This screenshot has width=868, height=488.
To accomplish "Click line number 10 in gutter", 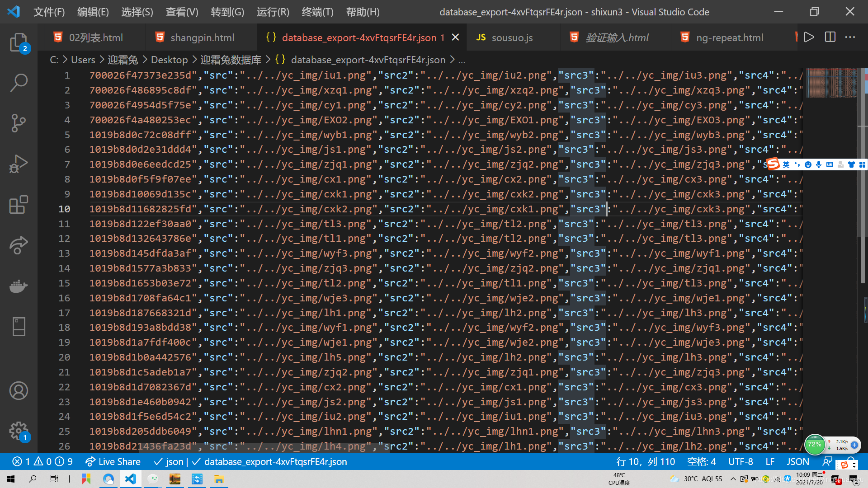I will click(x=64, y=209).
